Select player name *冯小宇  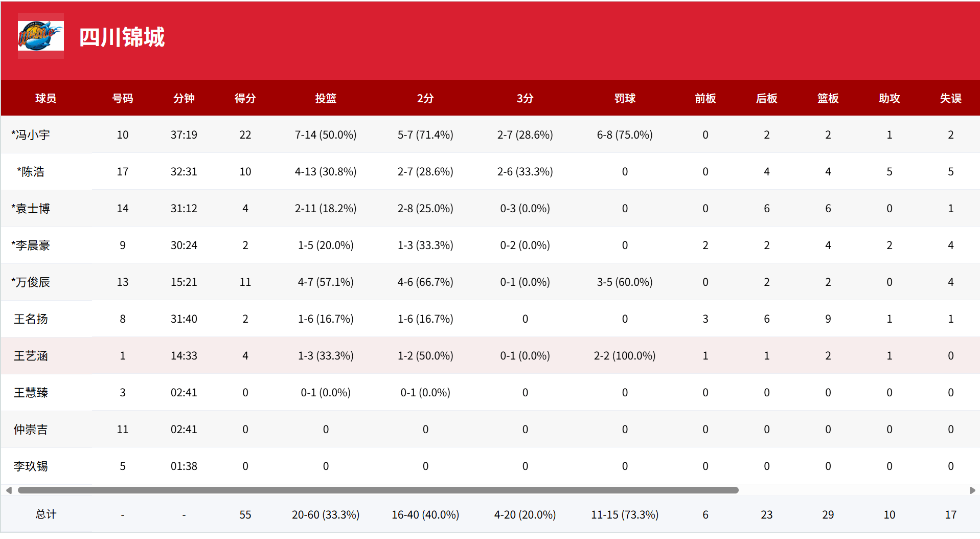pyautogui.click(x=31, y=135)
